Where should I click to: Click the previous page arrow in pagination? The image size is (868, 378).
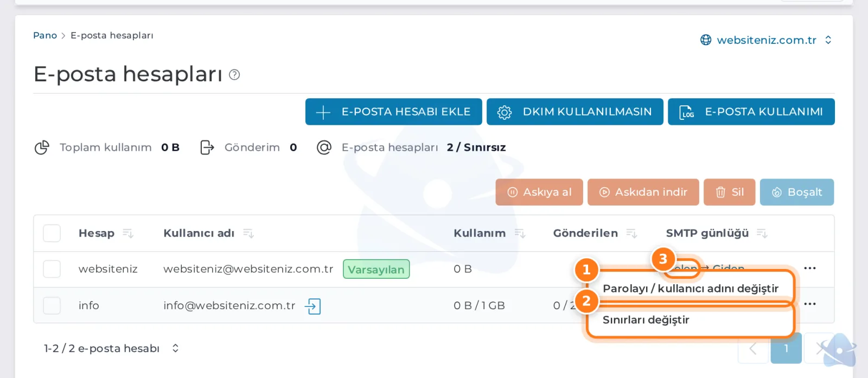(753, 348)
